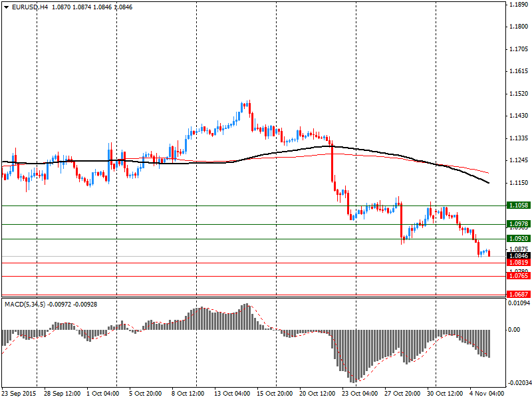
Task: Click the 1.1150 price scale value
Action: [519, 183]
